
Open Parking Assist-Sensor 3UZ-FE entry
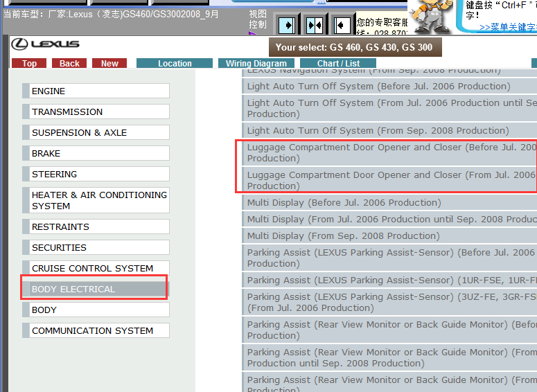389,302
